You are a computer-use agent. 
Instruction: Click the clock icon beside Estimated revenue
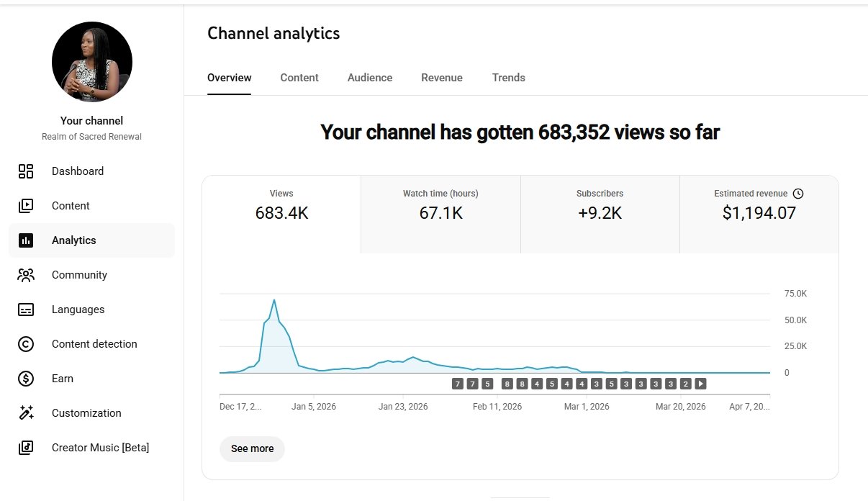click(797, 194)
